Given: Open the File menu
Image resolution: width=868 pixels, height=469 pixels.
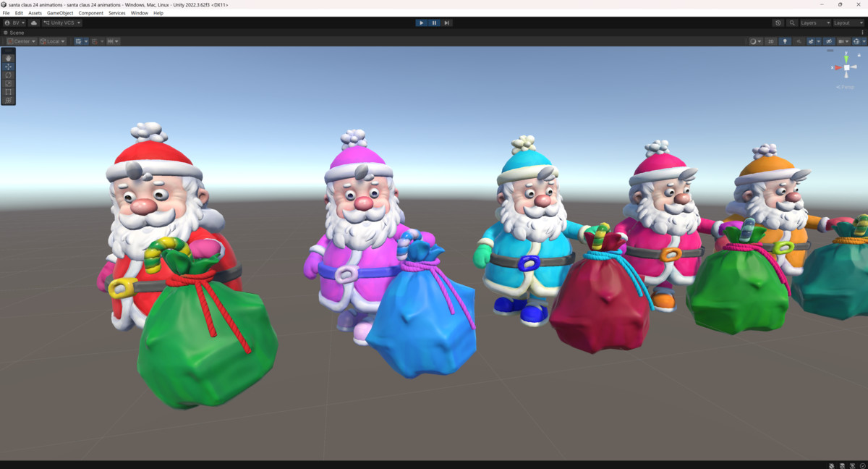Looking at the screenshot, I should pos(7,13).
